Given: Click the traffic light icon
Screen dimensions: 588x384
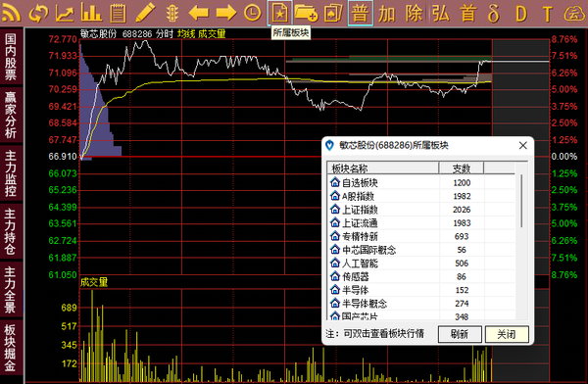Looking at the screenshot, I should [x=171, y=13].
